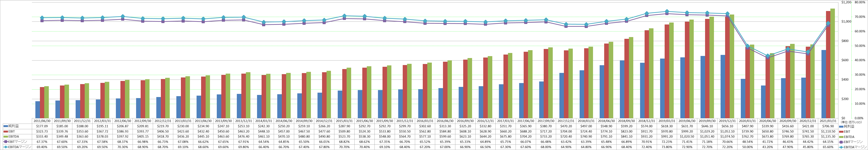Click the EBITDA cell $599.60
This screenshot has height=150, width=868.
click(445, 137)
